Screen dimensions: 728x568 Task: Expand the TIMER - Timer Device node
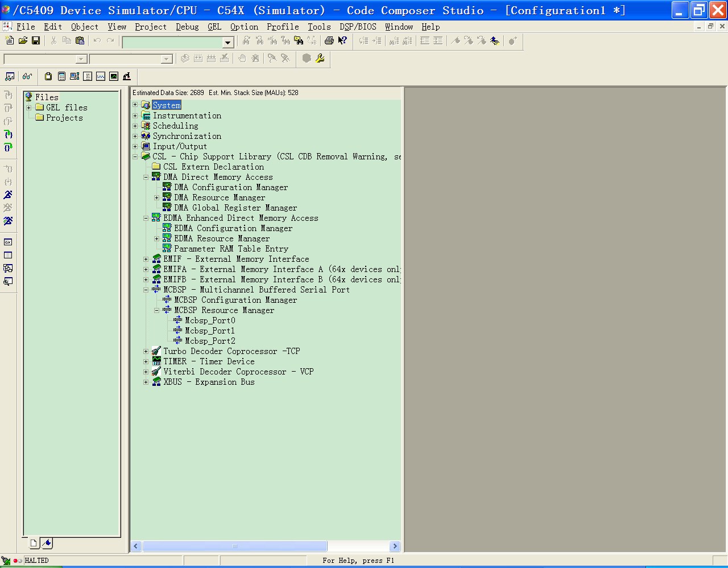tap(146, 361)
